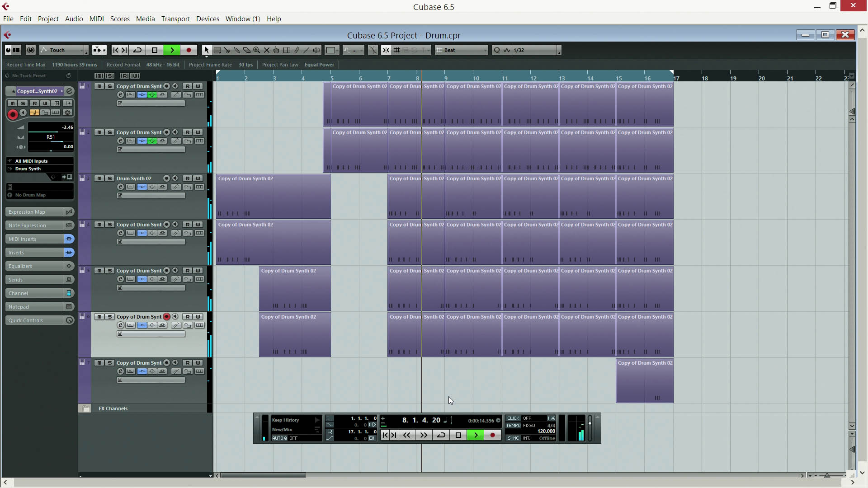Open the Transport menu

click(x=175, y=19)
